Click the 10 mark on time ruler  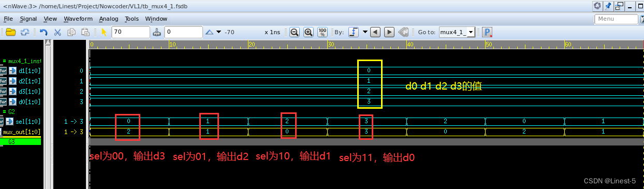[x=173, y=45]
